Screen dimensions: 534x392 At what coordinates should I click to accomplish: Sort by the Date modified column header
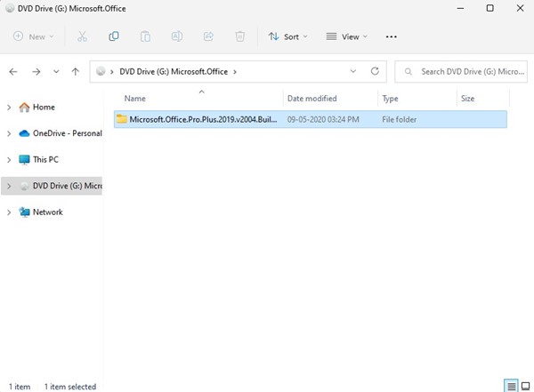tap(312, 99)
